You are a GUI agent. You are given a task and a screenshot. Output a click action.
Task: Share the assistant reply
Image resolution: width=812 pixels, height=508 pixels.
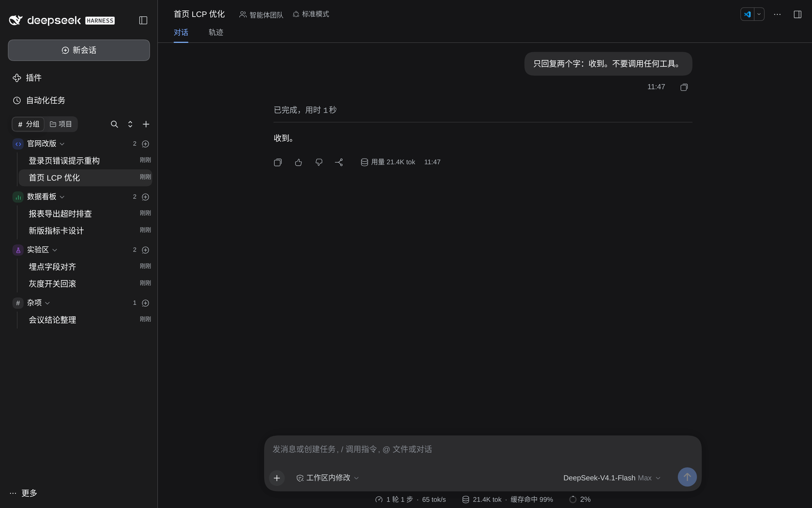coord(339,163)
